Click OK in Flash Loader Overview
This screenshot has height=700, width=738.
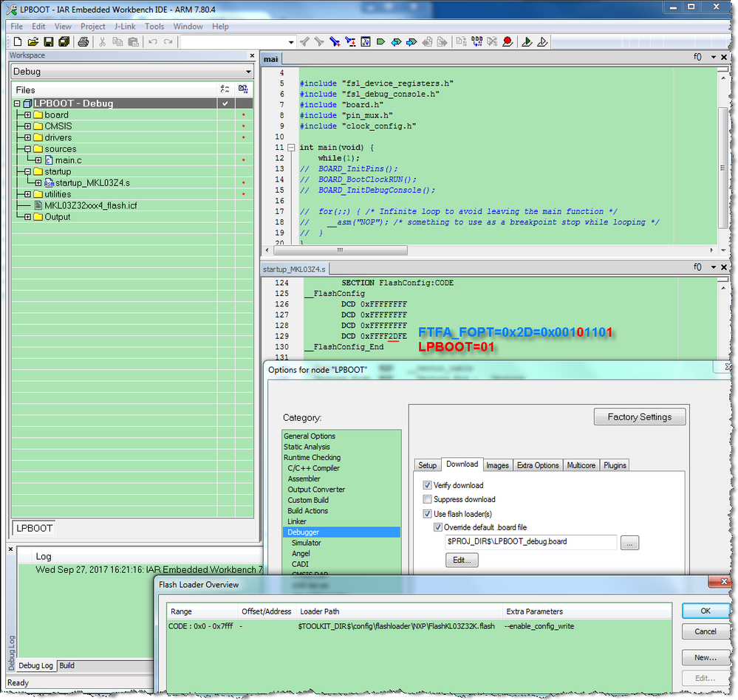click(x=705, y=611)
